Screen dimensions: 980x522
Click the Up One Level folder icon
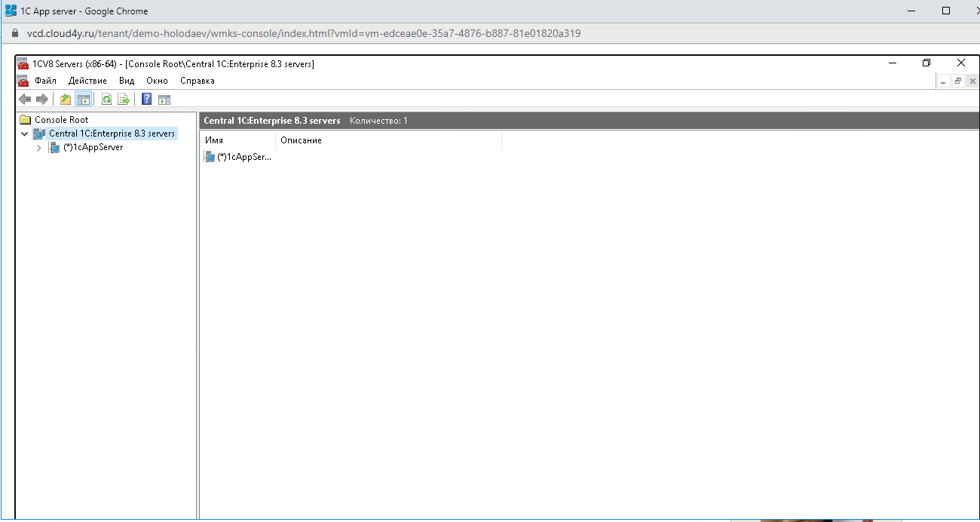[66, 100]
